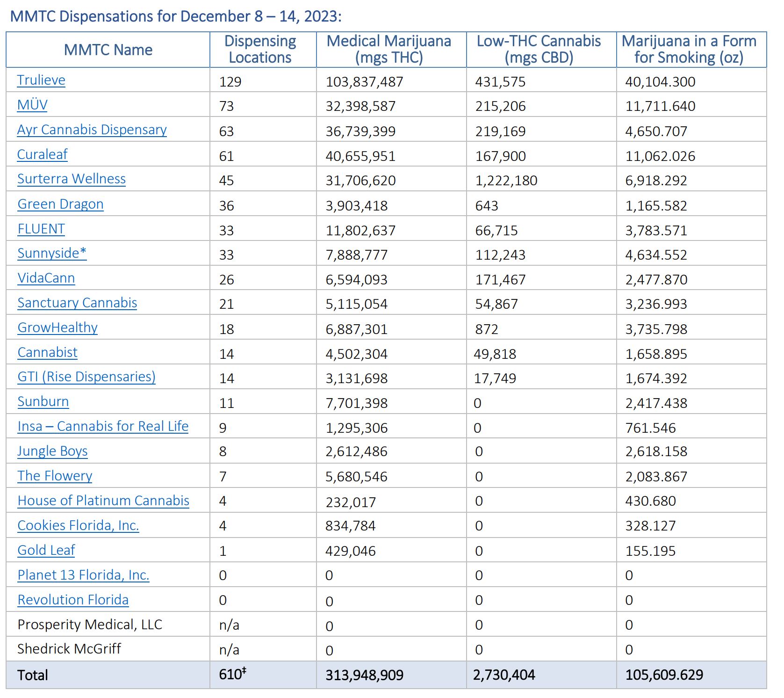Follow the Curaleaf hyperlink

click(42, 154)
